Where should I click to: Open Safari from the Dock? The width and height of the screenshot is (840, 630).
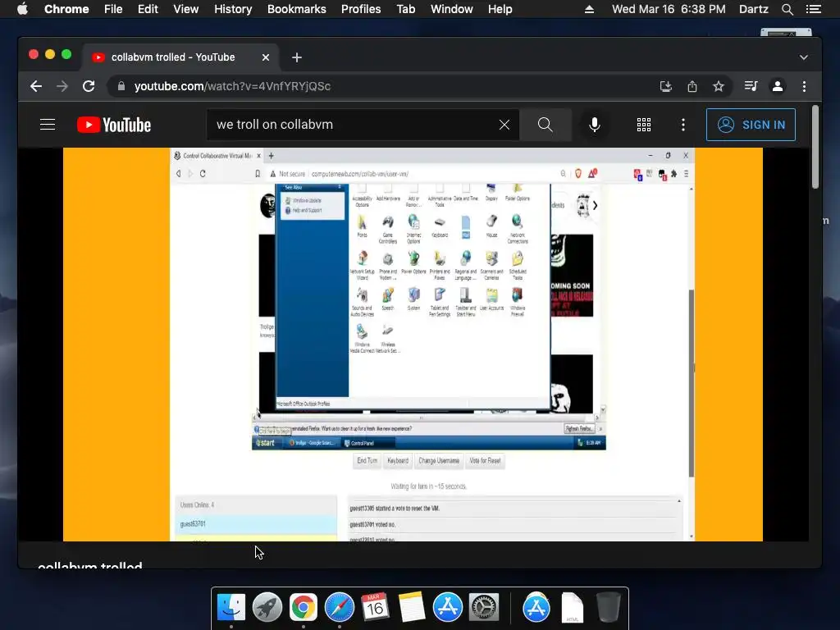tap(339, 608)
